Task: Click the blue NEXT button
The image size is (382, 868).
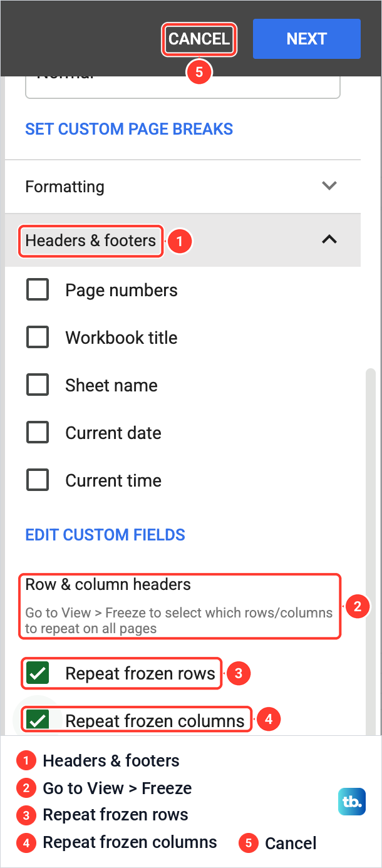Action: pos(306,39)
